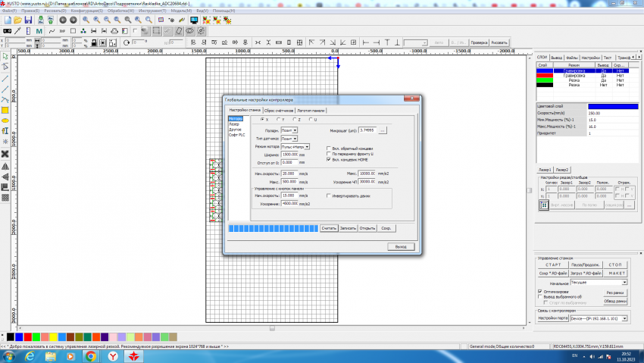Open Google Chrome from the taskbar
This screenshot has width=644, height=363.
90,355
